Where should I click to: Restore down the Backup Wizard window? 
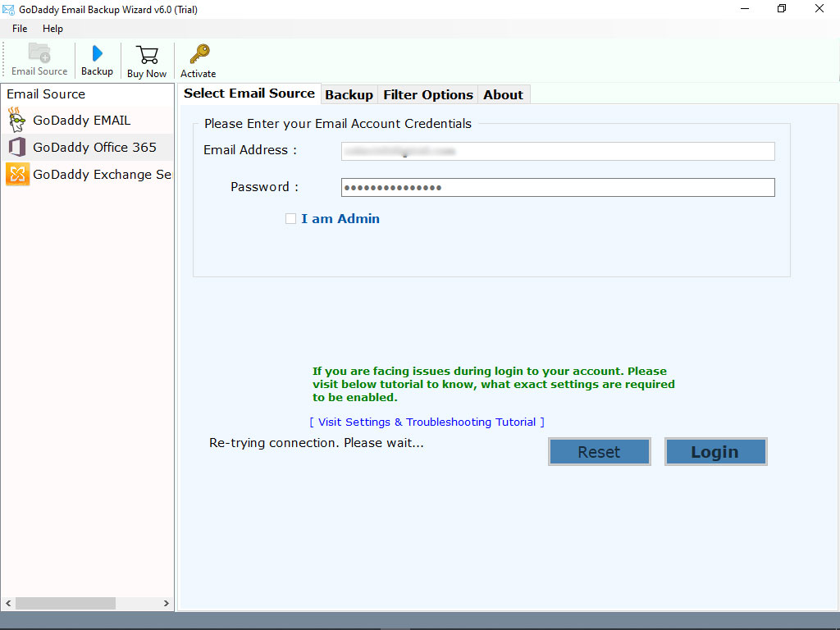click(x=782, y=8)
